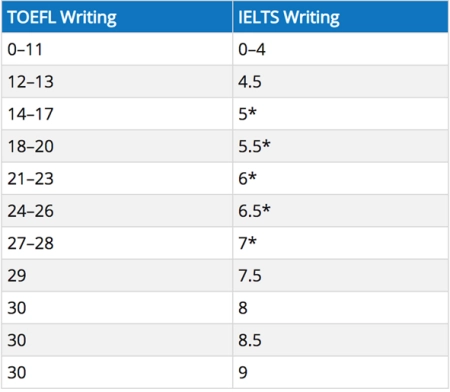Click the IELTS Writing column header
The image size is (450, 392).
[340, 17]
